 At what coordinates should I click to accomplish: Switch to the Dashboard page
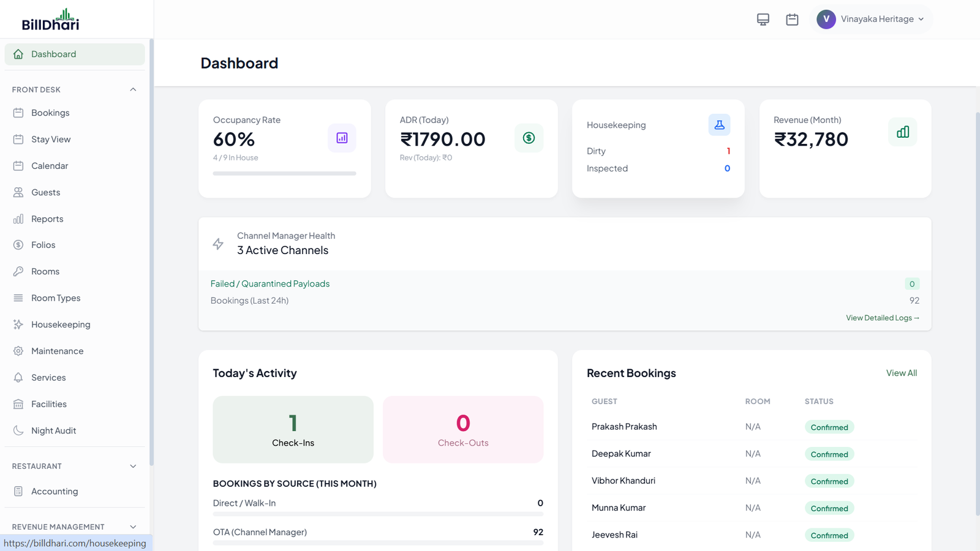tap(54, 54)
